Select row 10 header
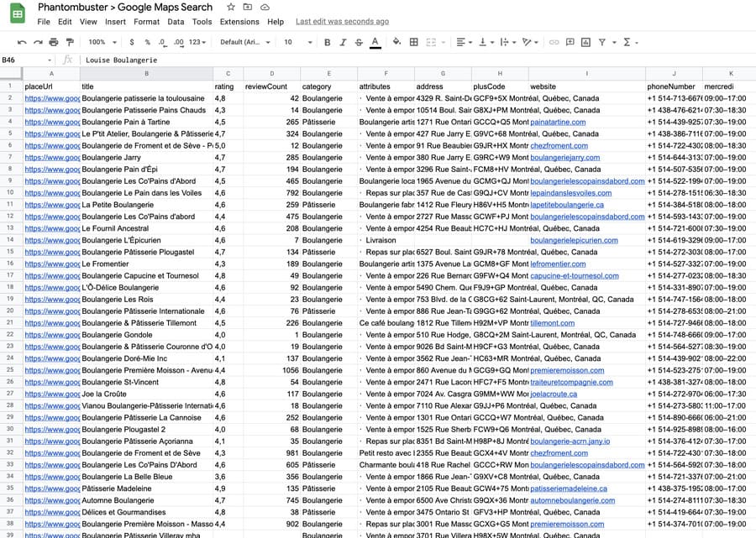756x538 pixels. click(11, 193)
